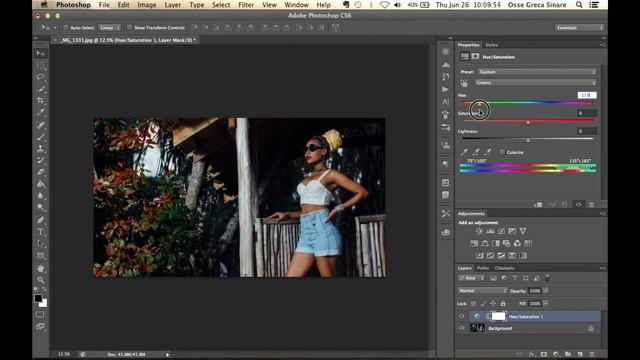Toggle the Auto-Select checkbox
This screenshot has height=360, width=640.
(66, 27)
